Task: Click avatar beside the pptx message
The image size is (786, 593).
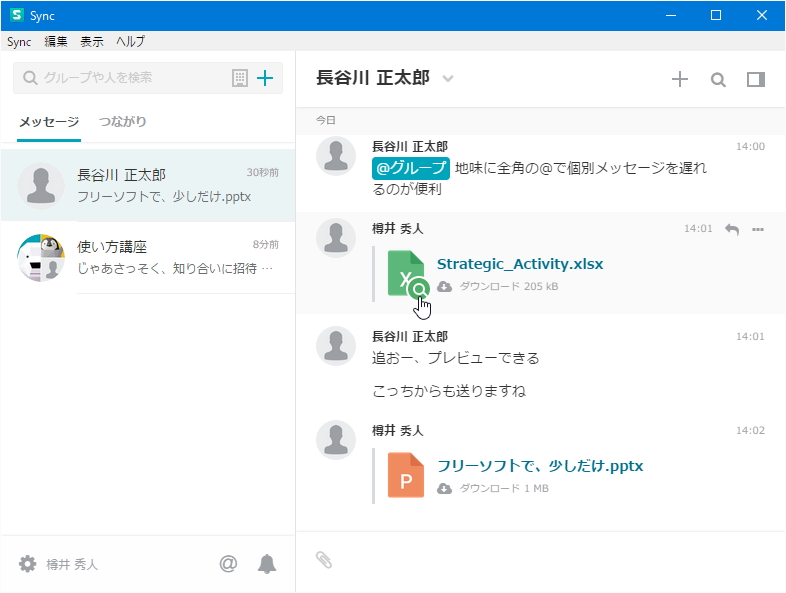Action: pyautogui.click(x=336, y=440)
